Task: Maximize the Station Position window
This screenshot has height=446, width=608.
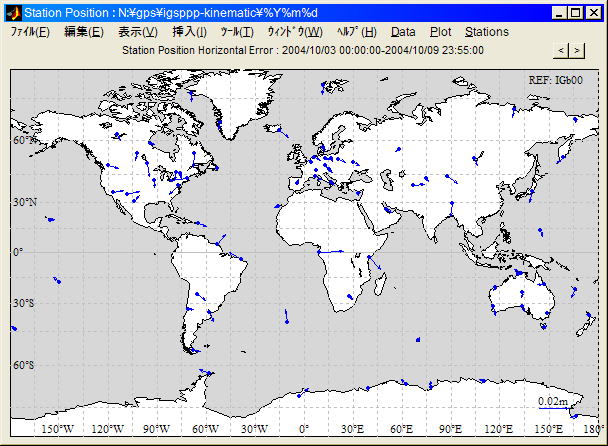Action: pos(575,12)
